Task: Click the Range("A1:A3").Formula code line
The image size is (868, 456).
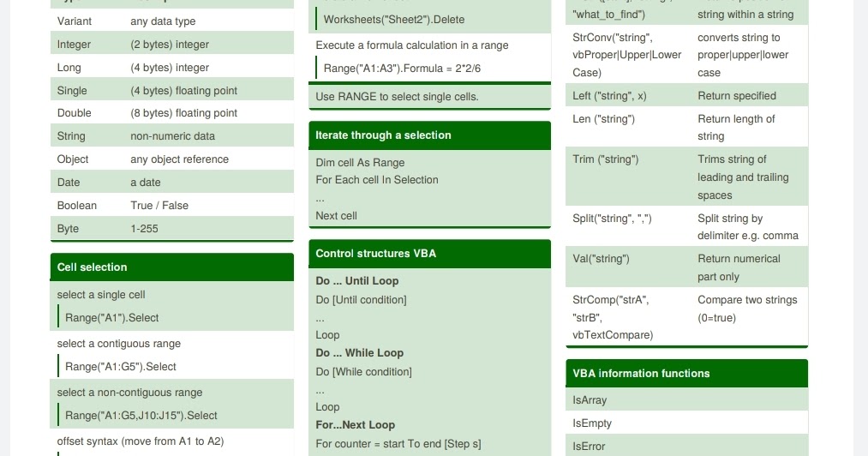Action: pyautogui.click(x=403, y=69)
